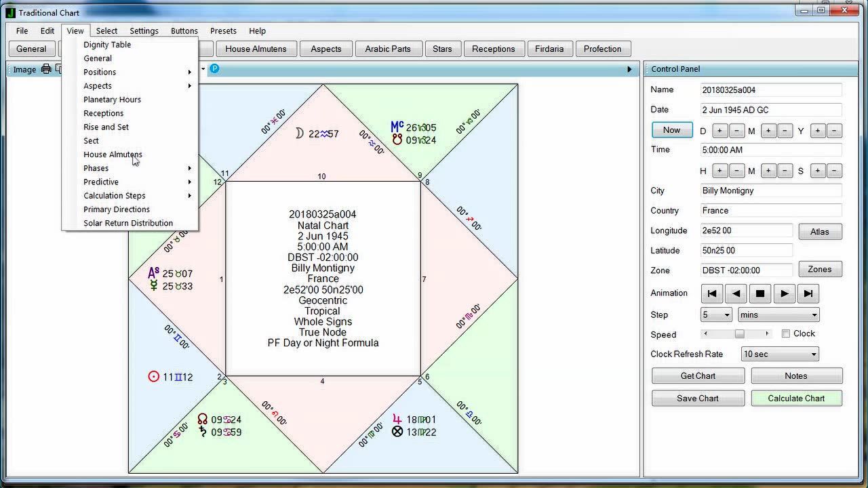Viewport: 868px width, 488px height.
Task: Increase the seconds with the S plus button
Action: 818,171
